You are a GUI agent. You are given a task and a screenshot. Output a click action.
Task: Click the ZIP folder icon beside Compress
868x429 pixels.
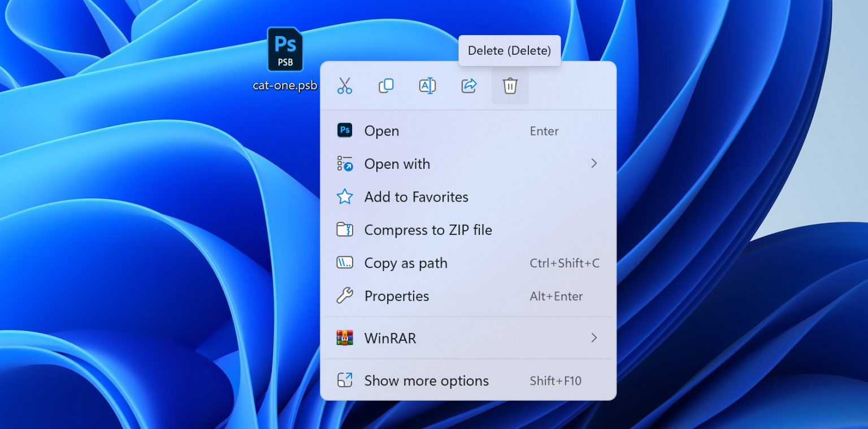[x=345, y=230]
